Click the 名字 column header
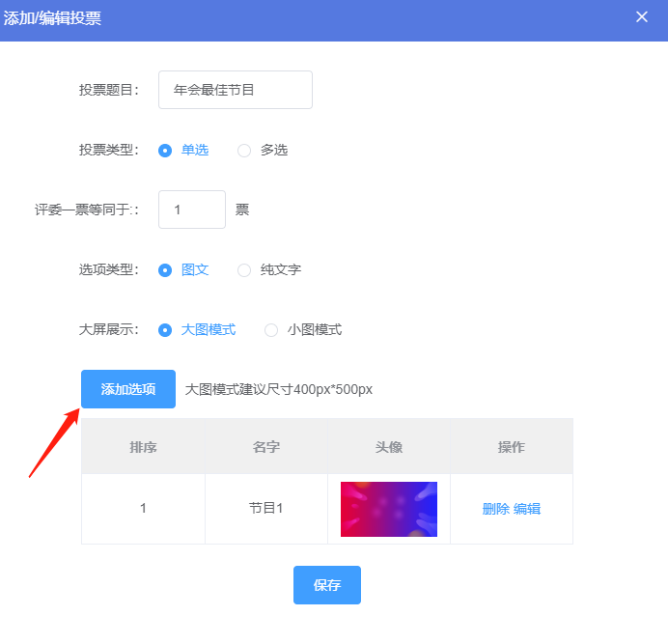668x644 pixels. [x=266, y=447]
